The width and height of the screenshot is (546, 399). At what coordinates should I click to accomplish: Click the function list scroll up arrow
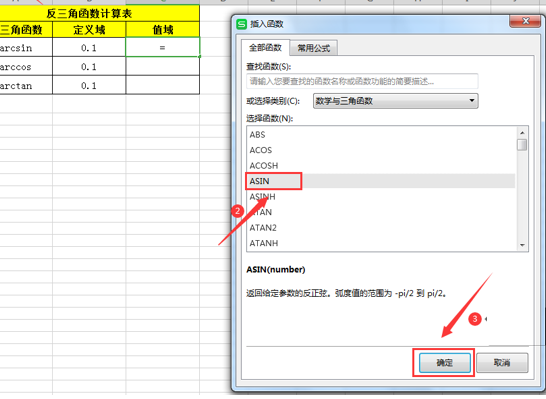(x=522, y=133)
